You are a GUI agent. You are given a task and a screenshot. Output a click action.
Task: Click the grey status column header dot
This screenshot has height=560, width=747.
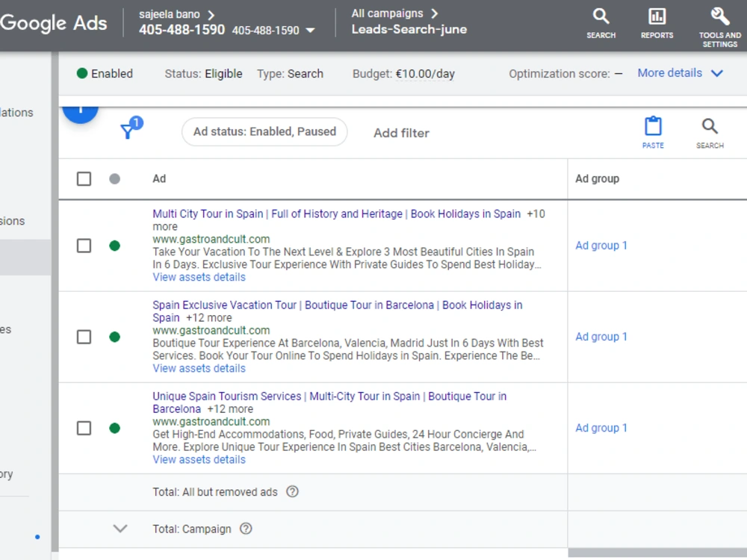point(114,179)
